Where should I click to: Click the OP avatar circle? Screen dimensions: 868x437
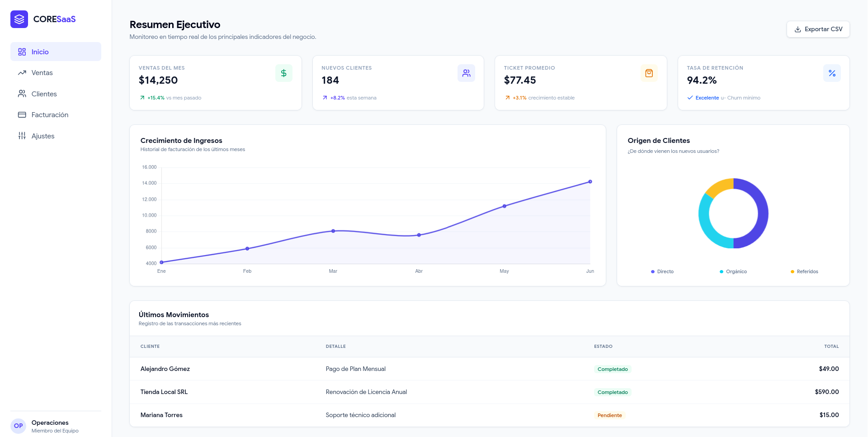[x=19, y=426]
